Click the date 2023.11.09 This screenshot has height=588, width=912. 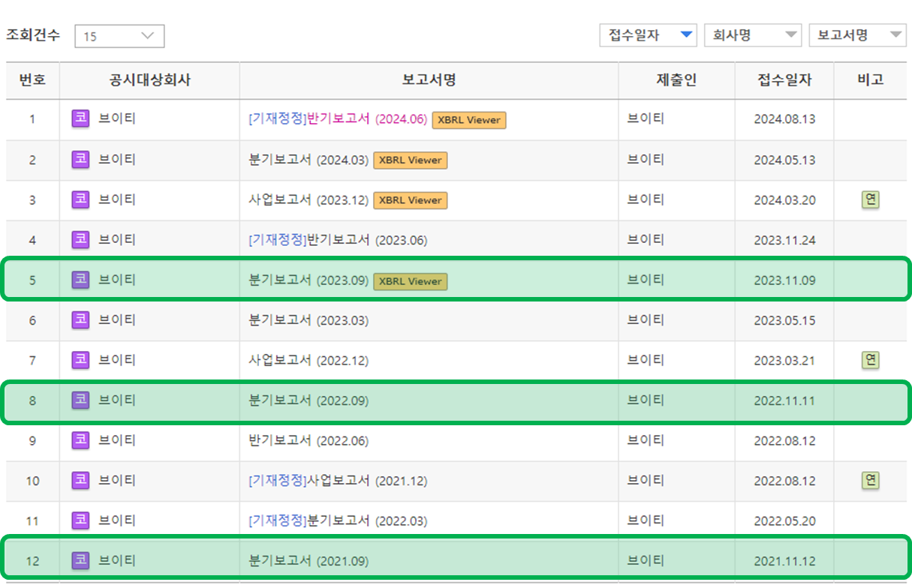(x=784, y=280)
